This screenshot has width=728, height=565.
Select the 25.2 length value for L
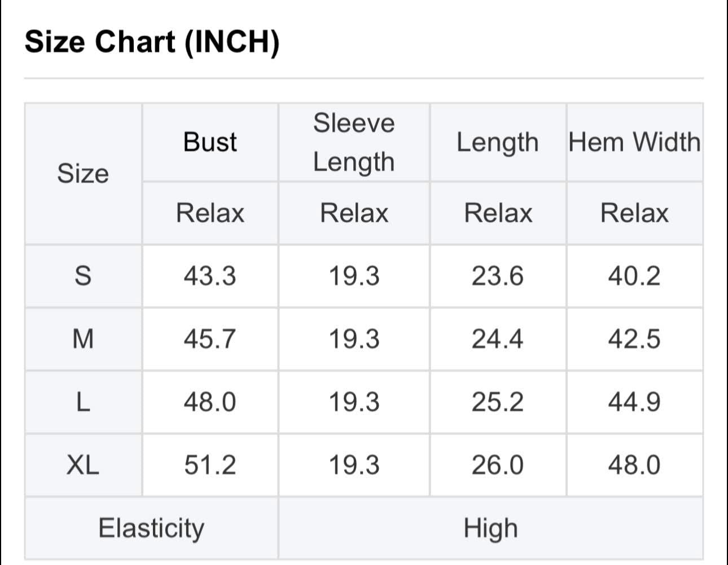point(498,403)
